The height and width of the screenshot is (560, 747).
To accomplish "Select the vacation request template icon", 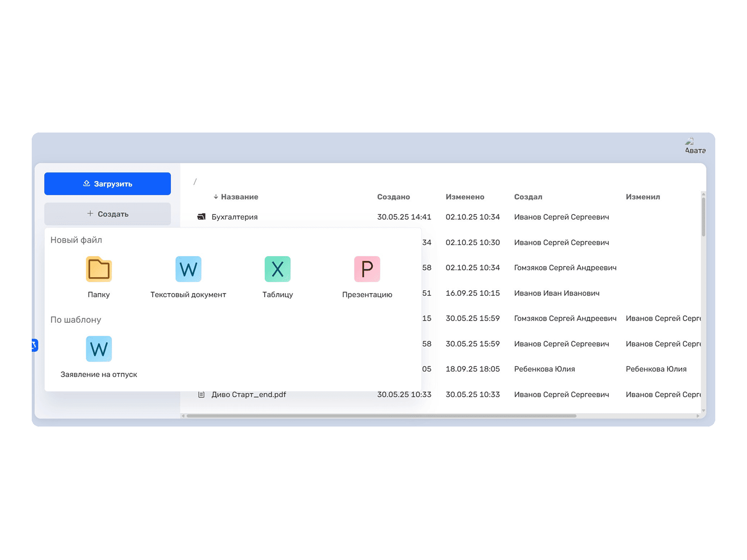I will coord(99,349).
